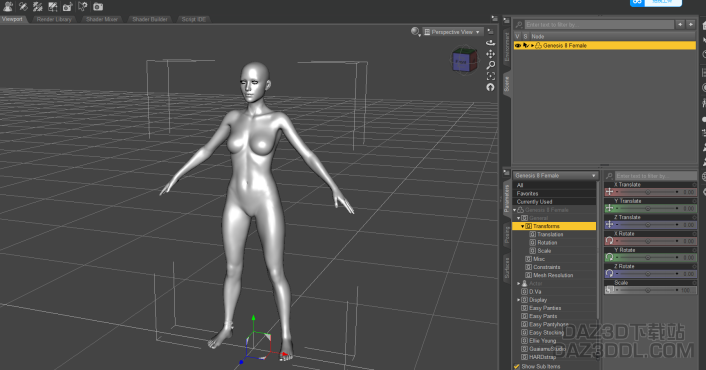The image size is (706, 370).
Task: Click the figure setup icon in top toolbar
Action: pos(8,6)
